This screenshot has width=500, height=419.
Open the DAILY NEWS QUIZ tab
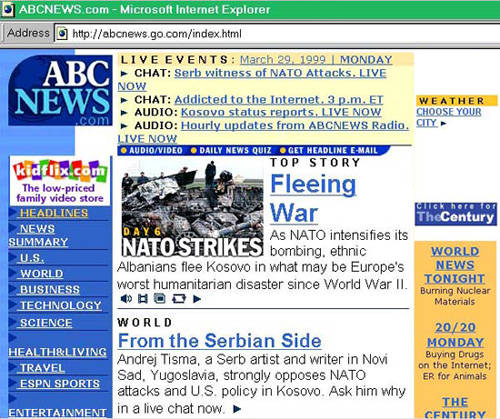232,151
